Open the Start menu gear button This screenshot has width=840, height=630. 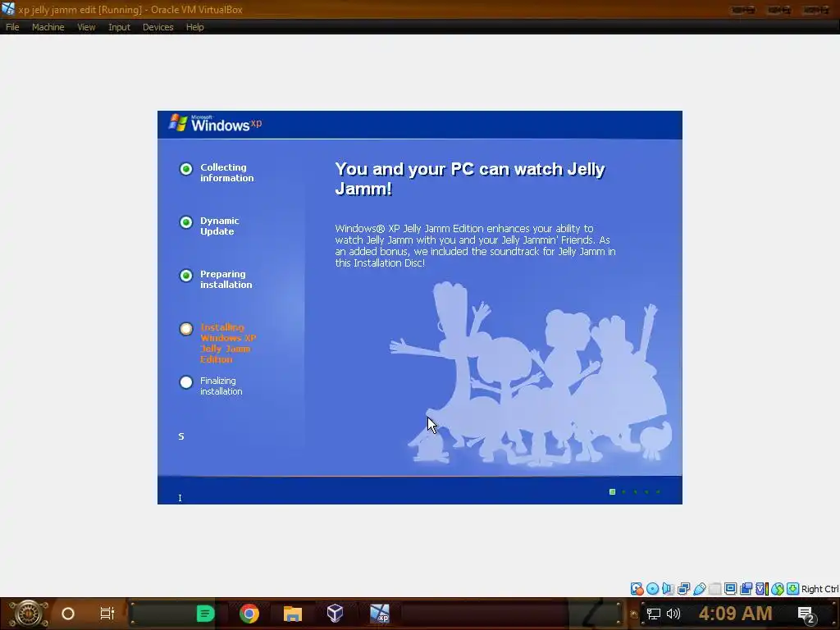pos(28,614)
